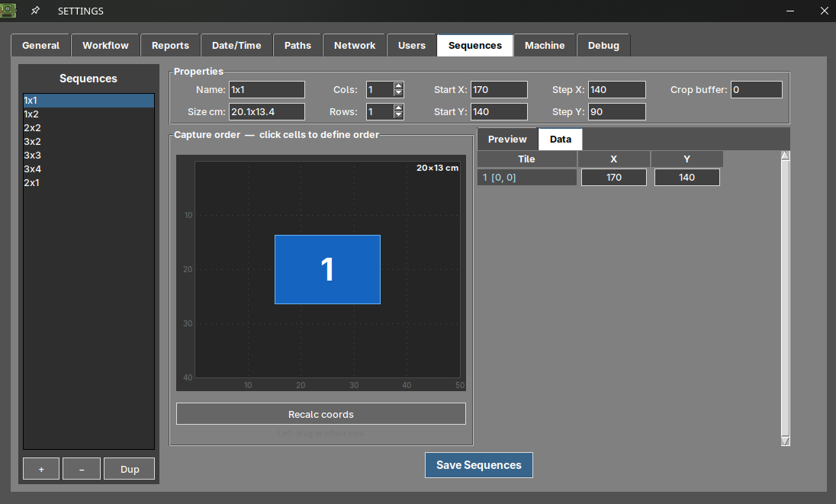The width and height of the screenshot is (836, 504).
Task: Click the Y column header
Action: pyautogui.click(x=686, y=159)
